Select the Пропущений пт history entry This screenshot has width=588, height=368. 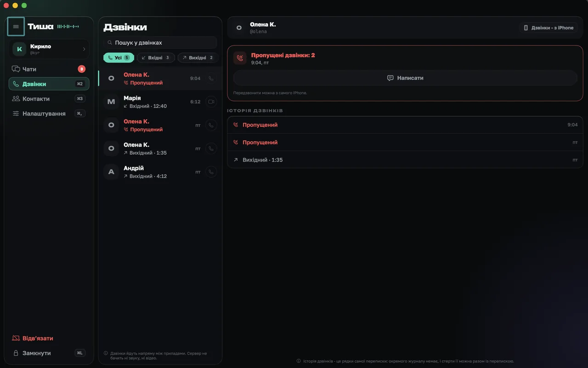point(405,142)
